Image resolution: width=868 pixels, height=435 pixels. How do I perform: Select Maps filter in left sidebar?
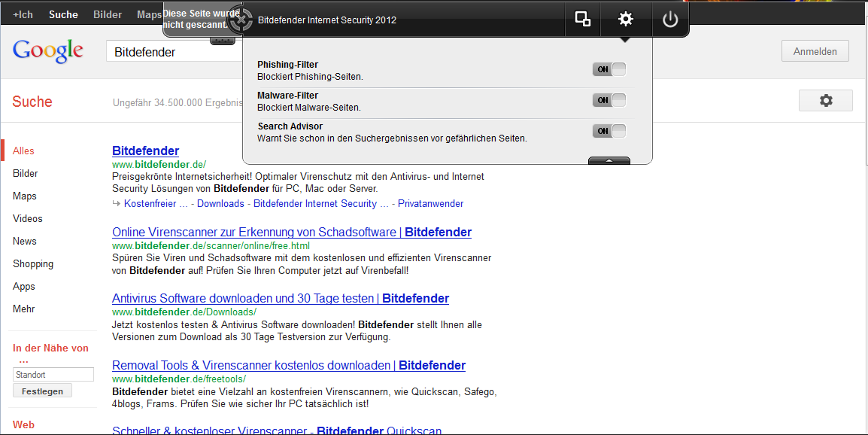click(x=24, y=196)
